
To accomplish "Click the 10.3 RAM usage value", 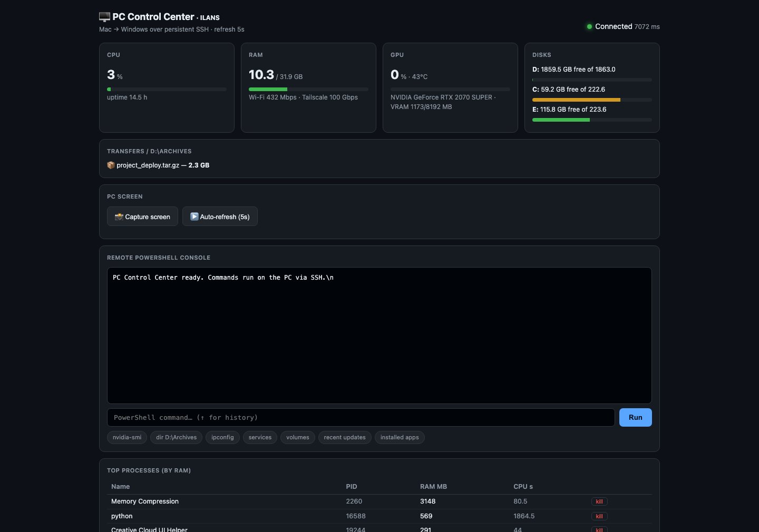I will point(261,75).
